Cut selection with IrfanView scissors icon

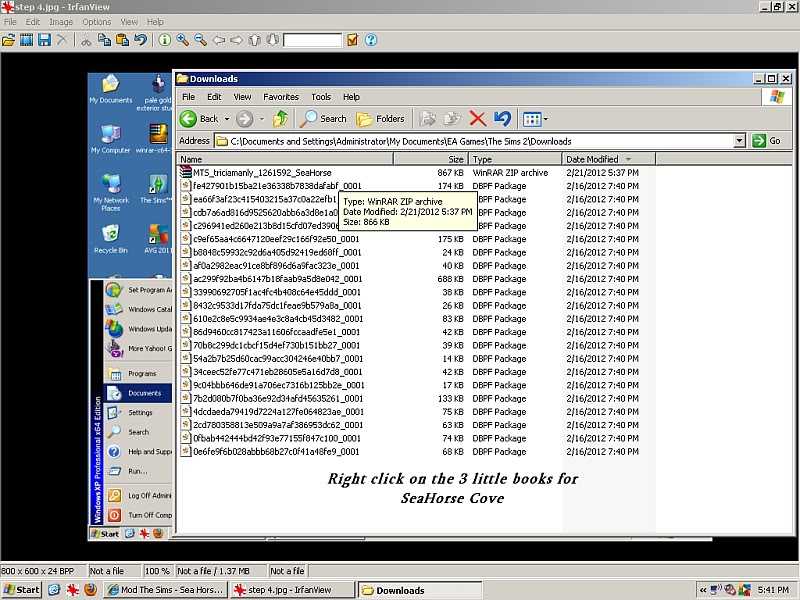(86, 40)
